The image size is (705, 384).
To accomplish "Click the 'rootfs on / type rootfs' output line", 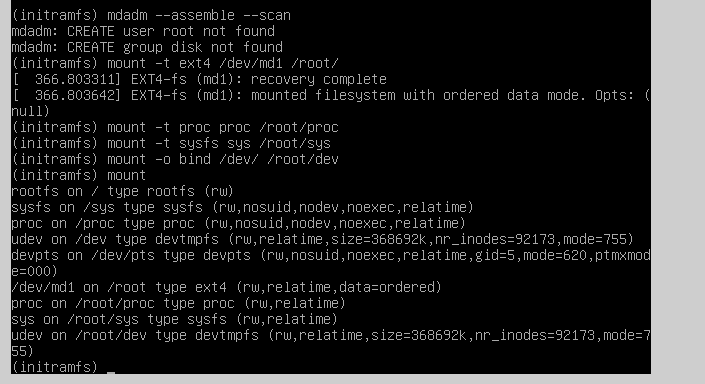I will [122, 192].
